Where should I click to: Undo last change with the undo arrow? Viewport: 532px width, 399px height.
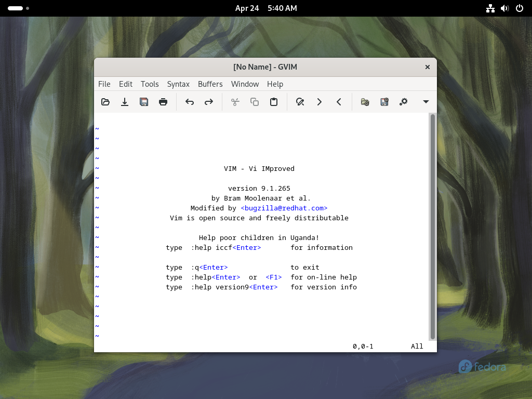pos(190,102)
